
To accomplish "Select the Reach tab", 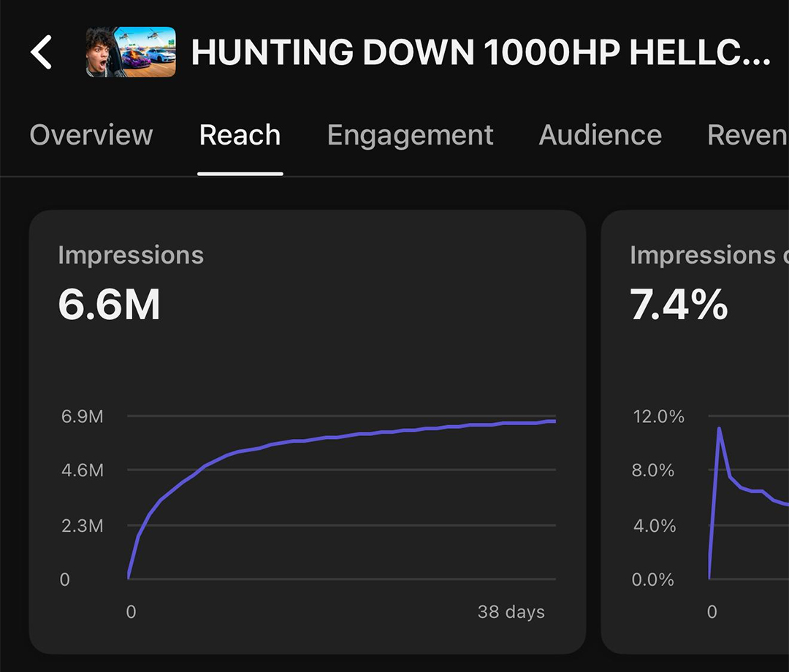I will 240,135.
